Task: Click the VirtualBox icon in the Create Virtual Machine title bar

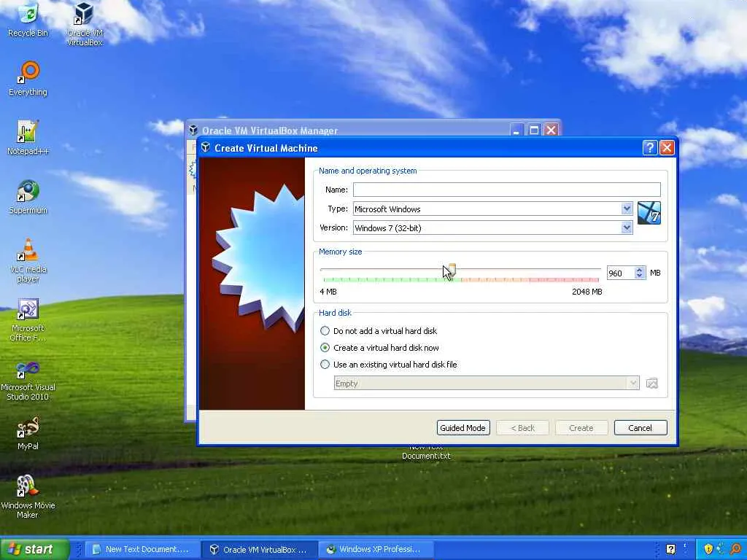Action: click(206, 147)
